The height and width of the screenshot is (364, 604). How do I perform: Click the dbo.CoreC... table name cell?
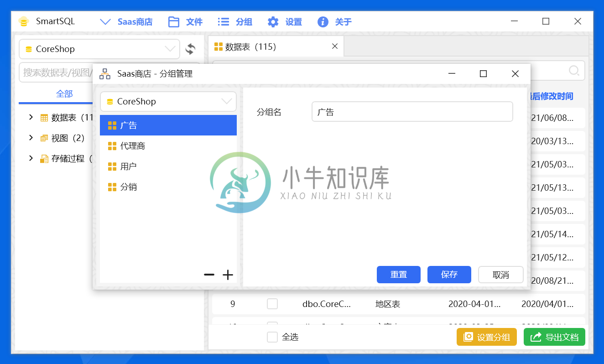[327, 304]
